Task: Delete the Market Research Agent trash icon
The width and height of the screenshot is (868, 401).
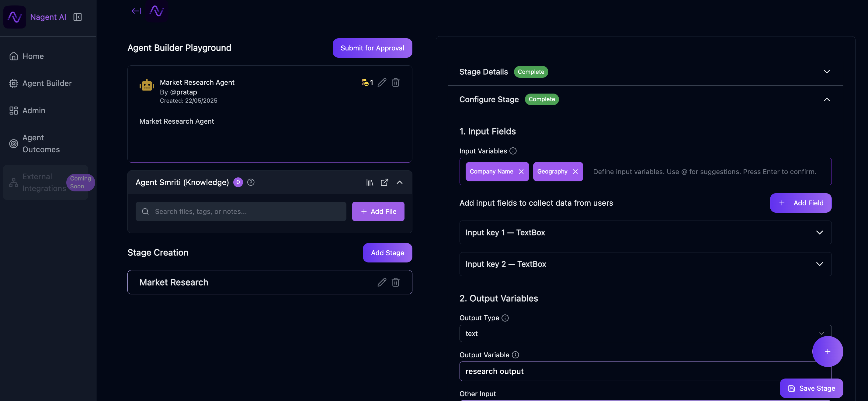Action: [x=396, y=82]
